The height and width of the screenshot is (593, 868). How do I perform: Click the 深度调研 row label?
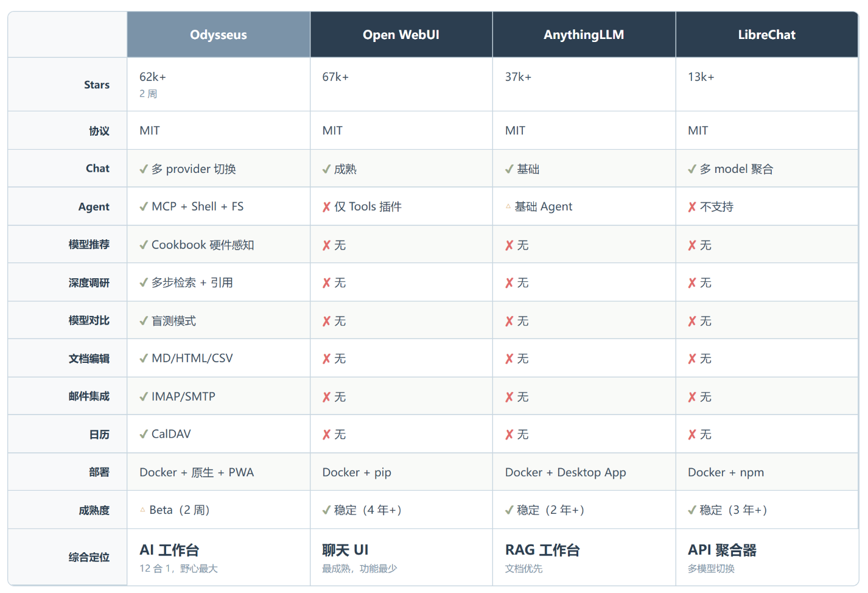89,283
